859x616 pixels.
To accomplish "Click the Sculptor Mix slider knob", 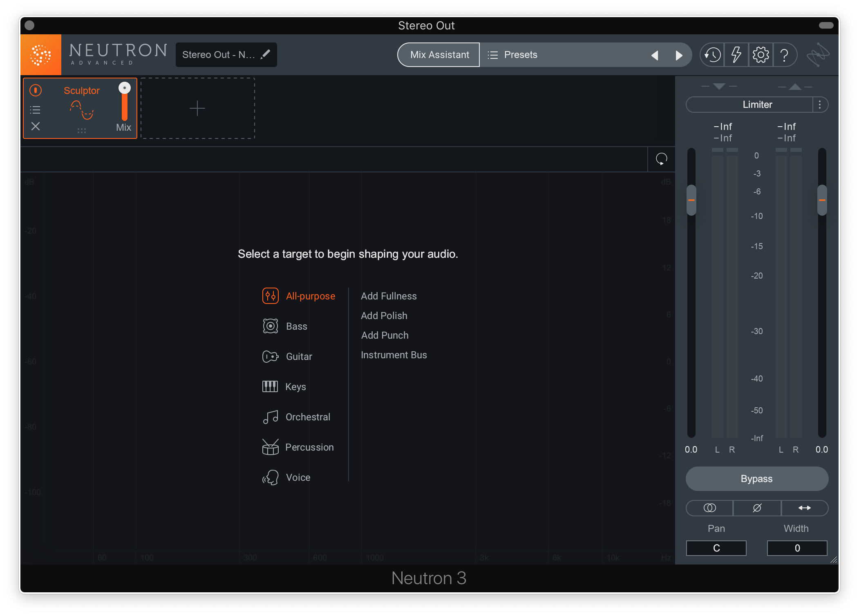I will (125, 88).
